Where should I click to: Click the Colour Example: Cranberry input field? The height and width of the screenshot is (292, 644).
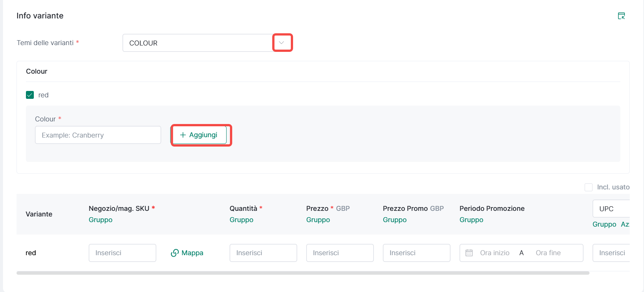(98, 135)
